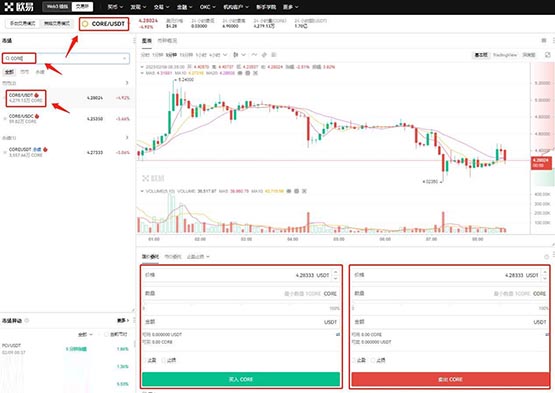Click the magnifier icon in market search box
Viewport: 555px width, 393px height.
7,58
